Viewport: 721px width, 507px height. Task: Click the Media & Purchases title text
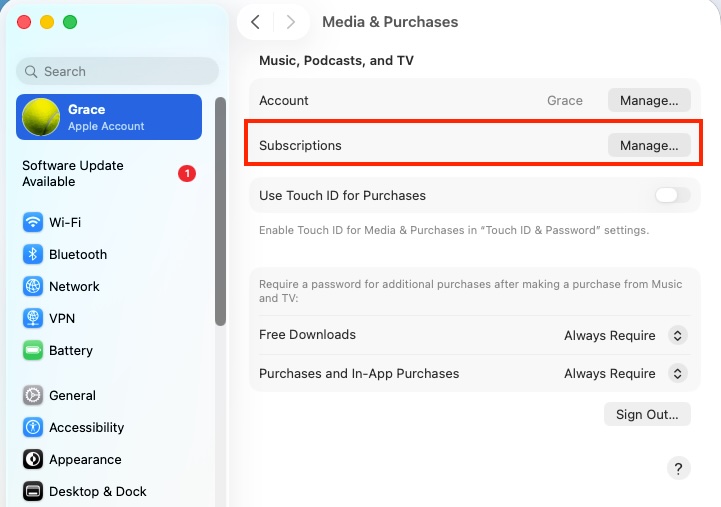point(390,22)
